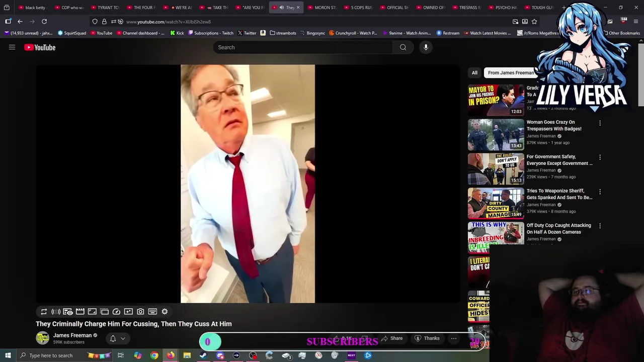The height and width of the screenshot is (362, 644).
Task: Open options for Woman Goes Crazy video
Action: [x=600, y=123]
